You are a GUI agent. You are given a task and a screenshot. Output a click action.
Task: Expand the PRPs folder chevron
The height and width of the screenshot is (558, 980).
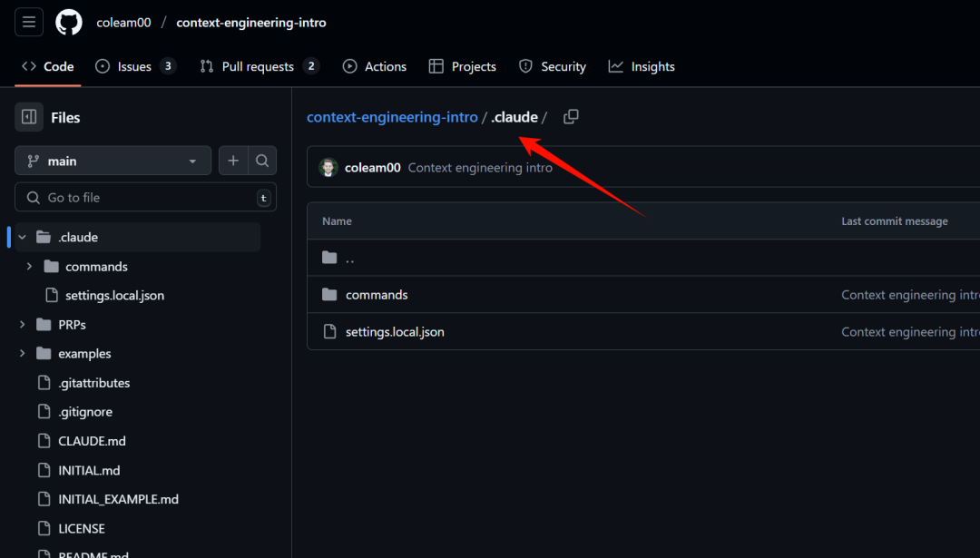pyautogui.click(x=23, y=324)
